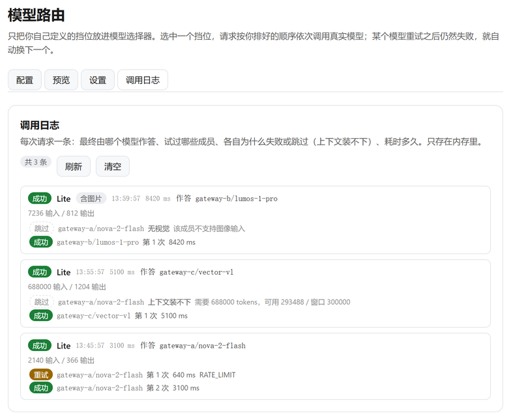Click 成功 badge next to lumos-1-pro 第 1 次

pyautogui.click(x=41, y=242)
